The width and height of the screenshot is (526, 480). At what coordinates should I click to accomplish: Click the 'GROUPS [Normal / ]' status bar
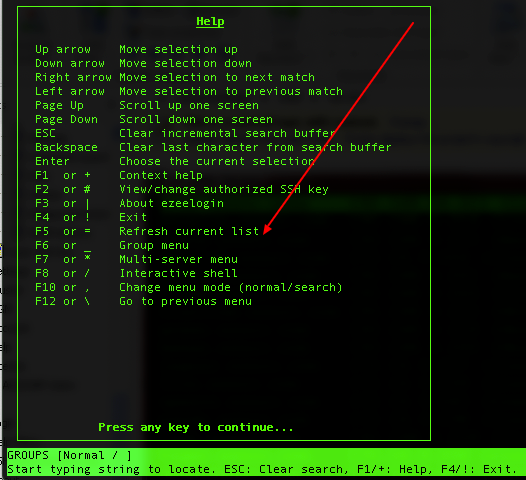[x=69, y=455]
